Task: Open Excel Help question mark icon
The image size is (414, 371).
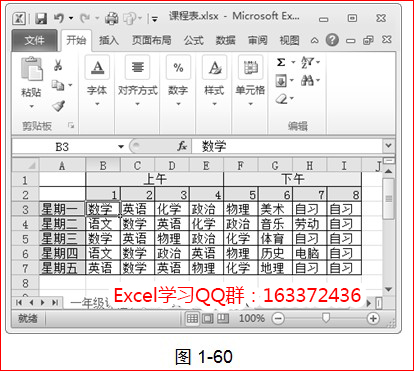Action: (x=332, y=40)
